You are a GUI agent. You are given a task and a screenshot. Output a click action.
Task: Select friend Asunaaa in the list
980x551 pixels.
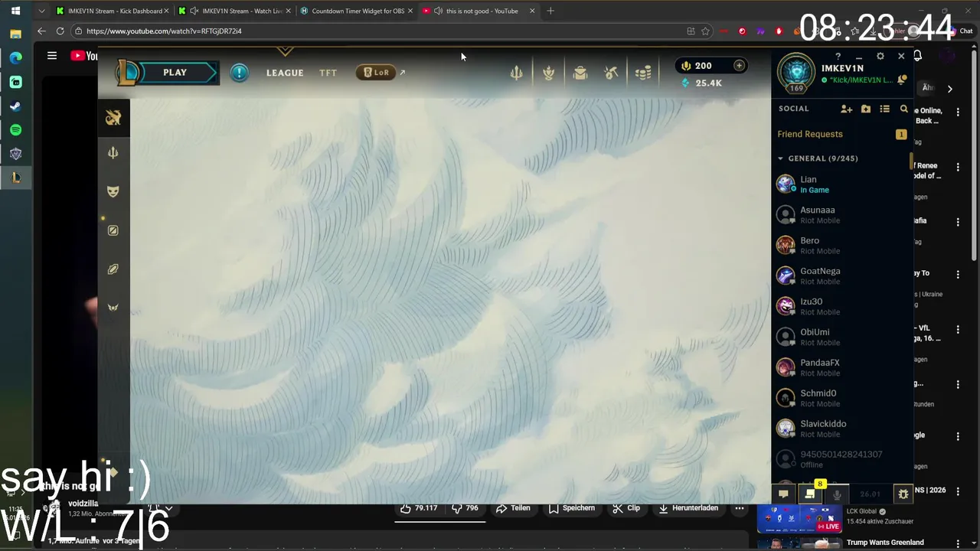[841, 215]
